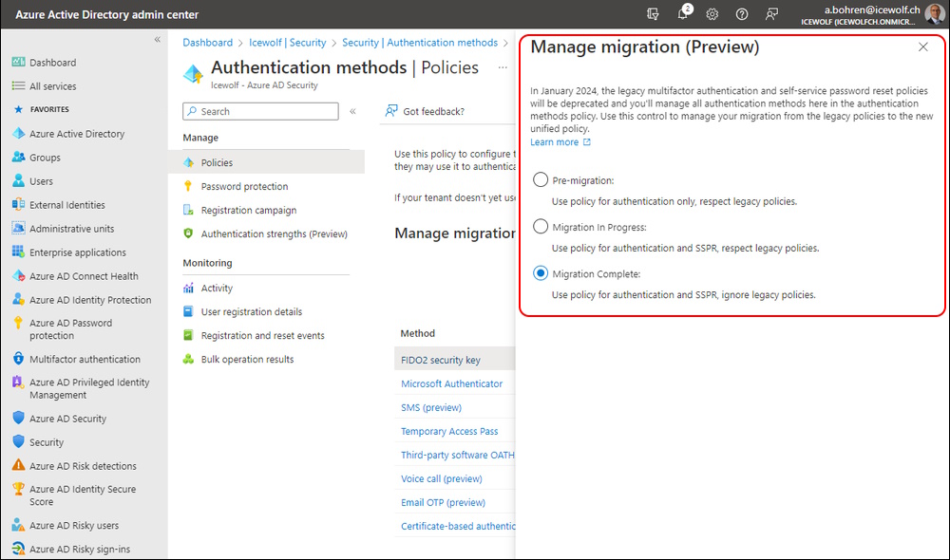950x560 pixels.
Task: Click the Security item in the left sidebar
Action: 46,442
